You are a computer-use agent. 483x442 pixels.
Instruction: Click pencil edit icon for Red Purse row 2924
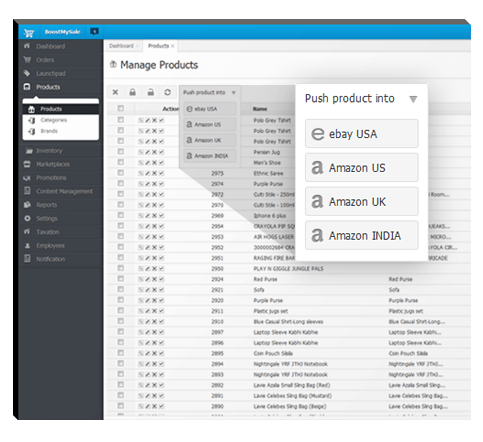[147, 279]
